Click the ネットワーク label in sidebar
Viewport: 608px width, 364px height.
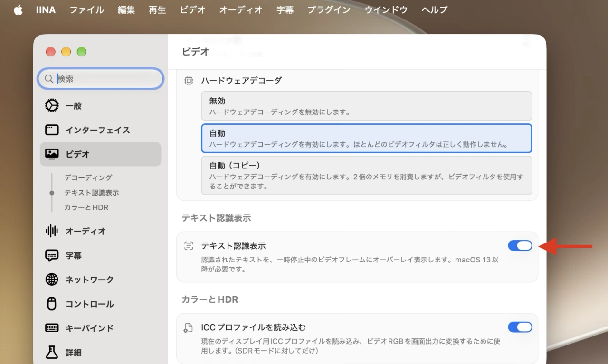(90, 280)
